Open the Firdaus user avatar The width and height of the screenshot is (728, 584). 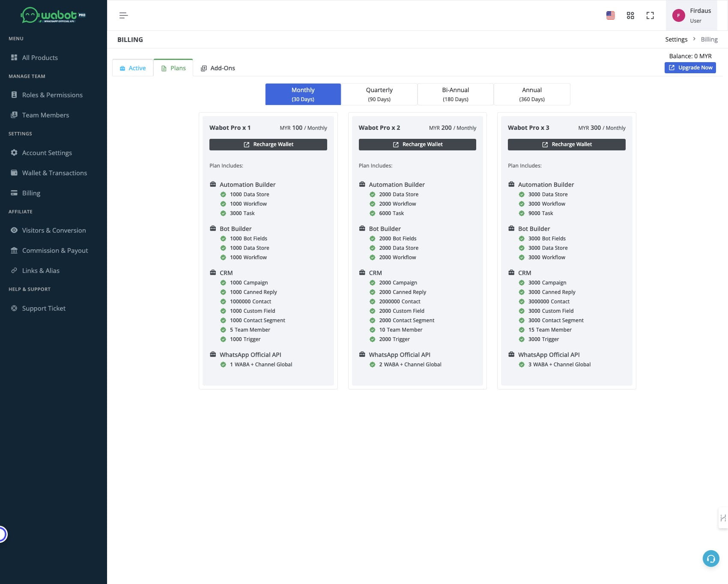678,15
